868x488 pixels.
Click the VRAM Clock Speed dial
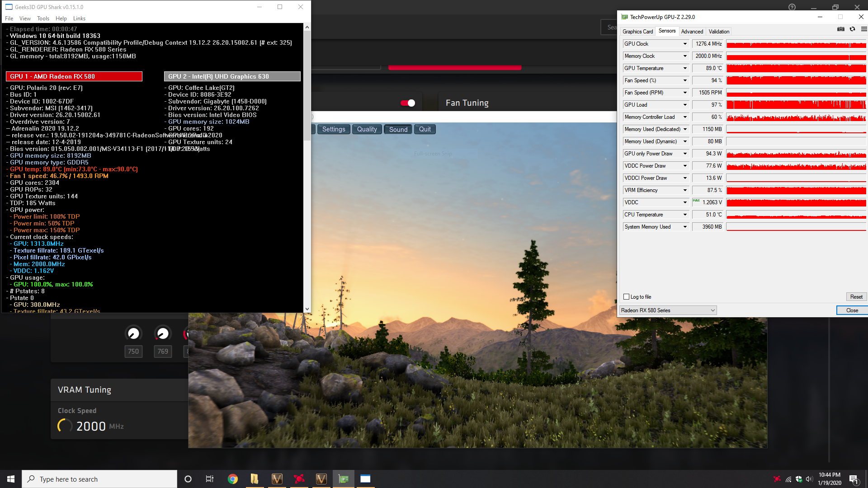click(65, 426)
